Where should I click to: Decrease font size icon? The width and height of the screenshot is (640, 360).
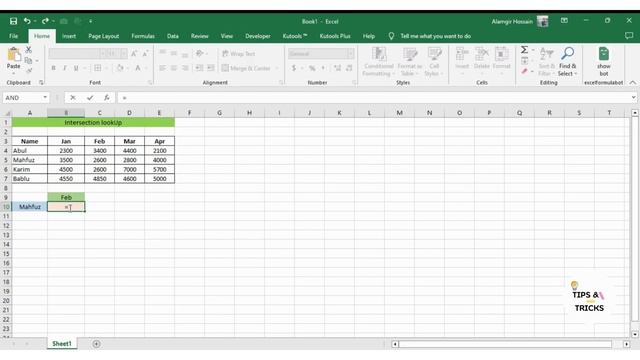point(145,53)
